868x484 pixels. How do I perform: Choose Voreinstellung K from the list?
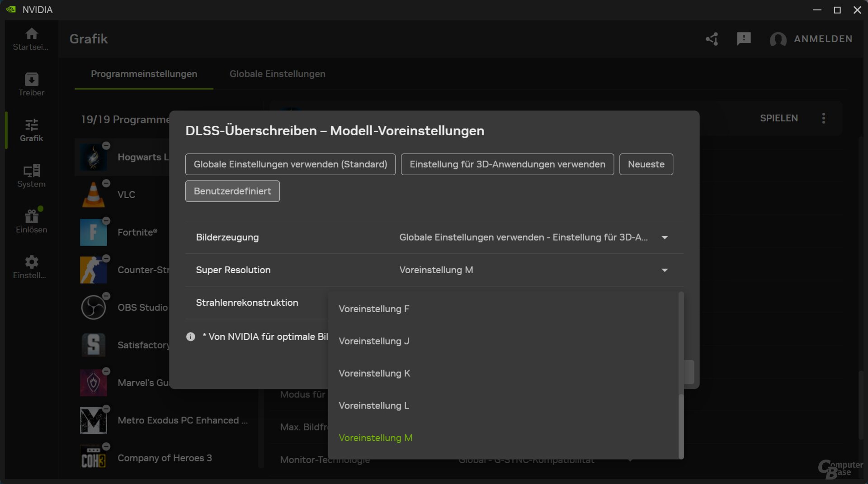point(374,373)
